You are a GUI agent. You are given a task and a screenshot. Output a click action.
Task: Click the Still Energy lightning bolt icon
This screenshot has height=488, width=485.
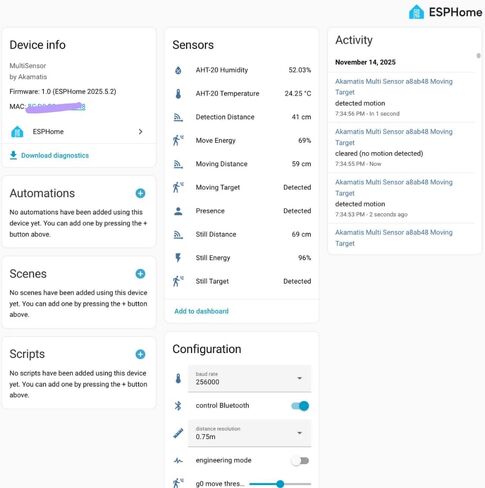click(178, 258)
